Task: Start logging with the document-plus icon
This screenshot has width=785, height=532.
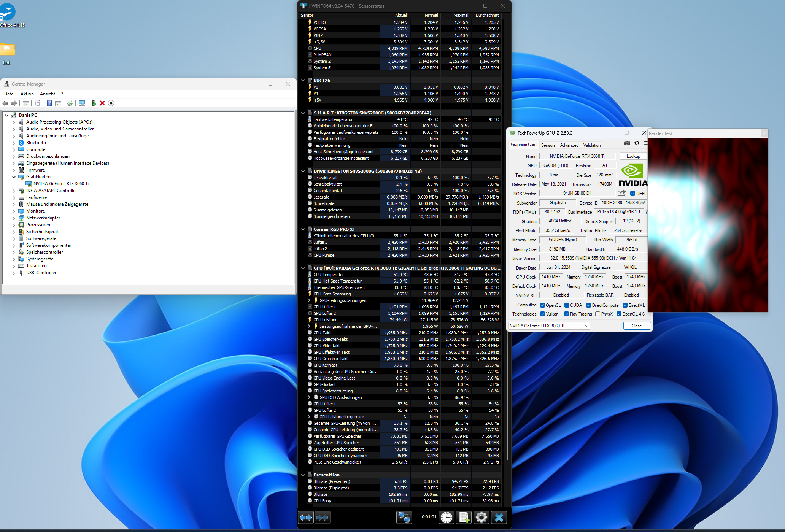Action: tap(464, 517)
